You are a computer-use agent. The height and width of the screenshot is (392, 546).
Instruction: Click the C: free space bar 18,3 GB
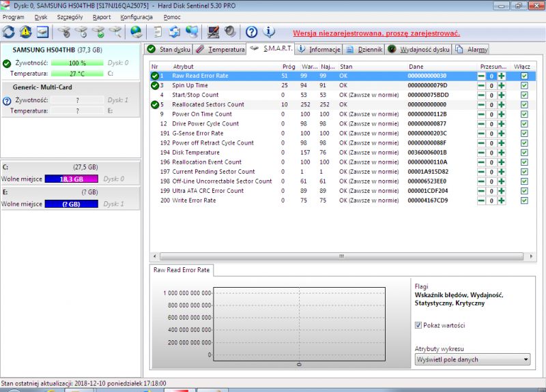coord(72,179)
